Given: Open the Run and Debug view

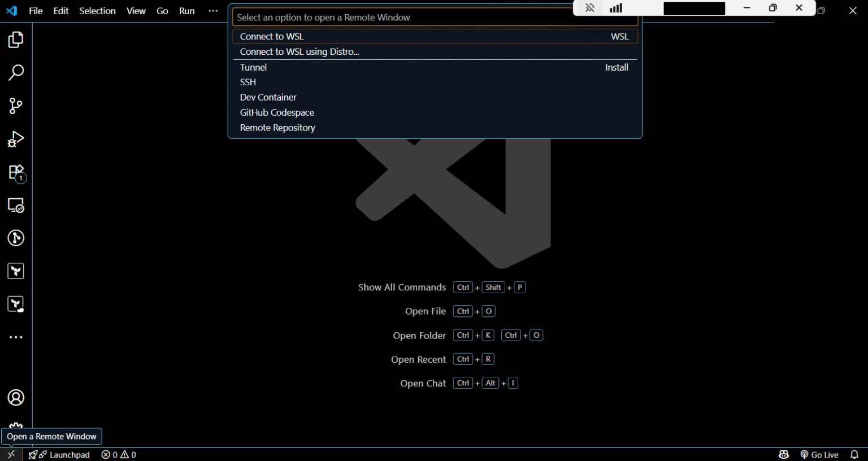Looking at the screenshot, I should pyautogui.click(x=16, y=139).
